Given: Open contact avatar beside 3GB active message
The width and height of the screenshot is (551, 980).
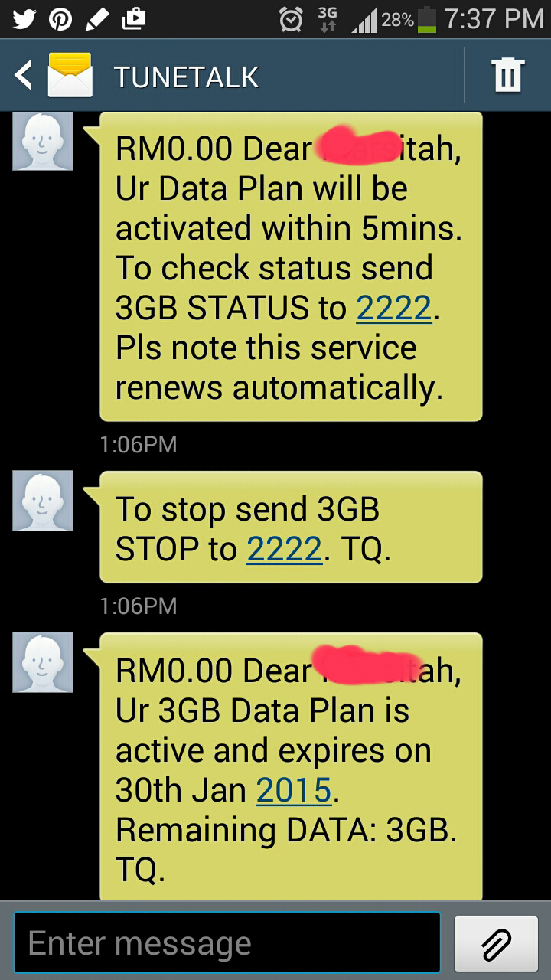Looking at the screenshot, I should [x=43, y=662].
